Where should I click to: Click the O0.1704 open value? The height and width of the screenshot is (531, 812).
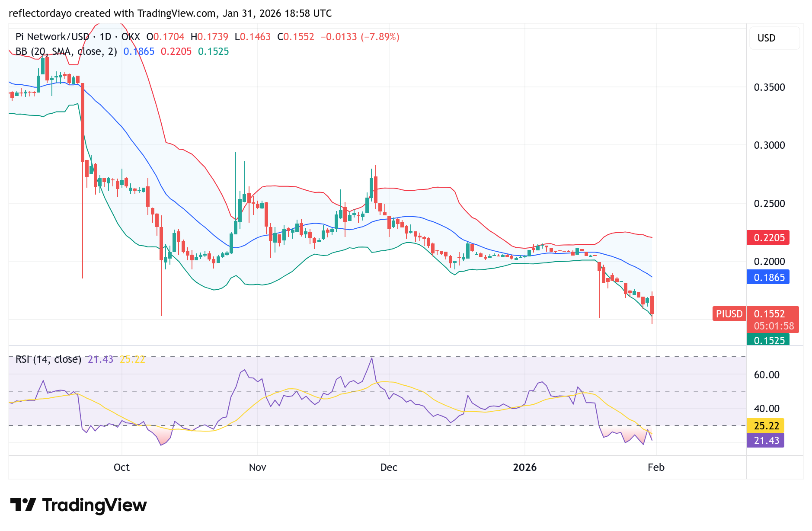click(165, 37)
